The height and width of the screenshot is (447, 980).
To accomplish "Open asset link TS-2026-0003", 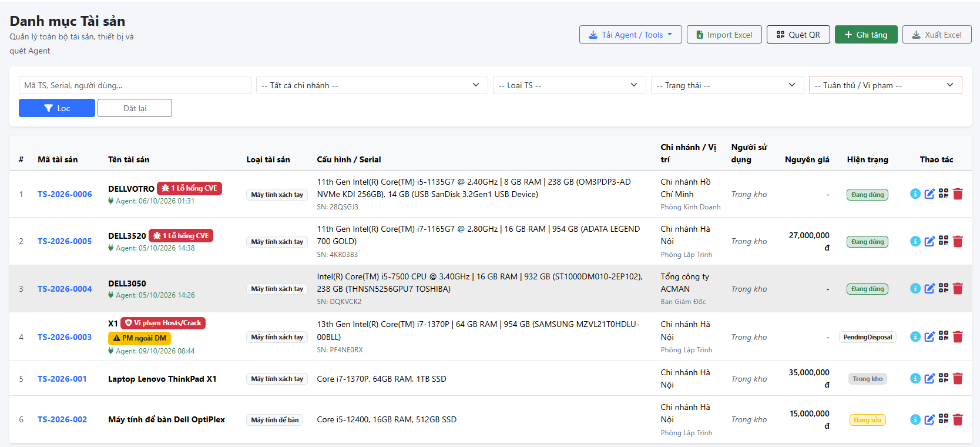I will [65, 337].
